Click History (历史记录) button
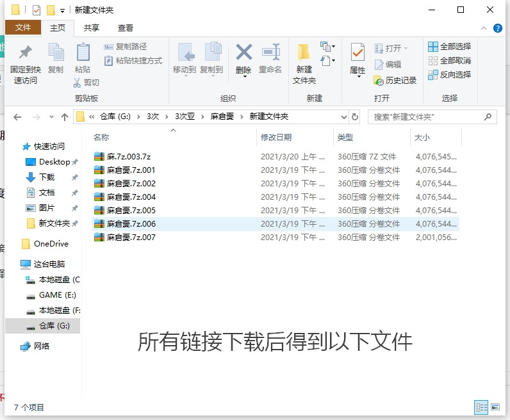 395,80
